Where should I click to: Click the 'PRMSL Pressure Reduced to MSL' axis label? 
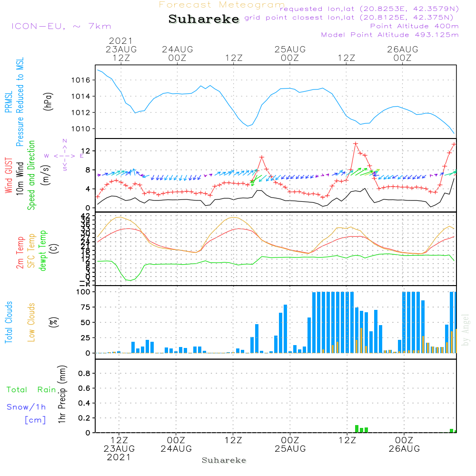(14, 102)
